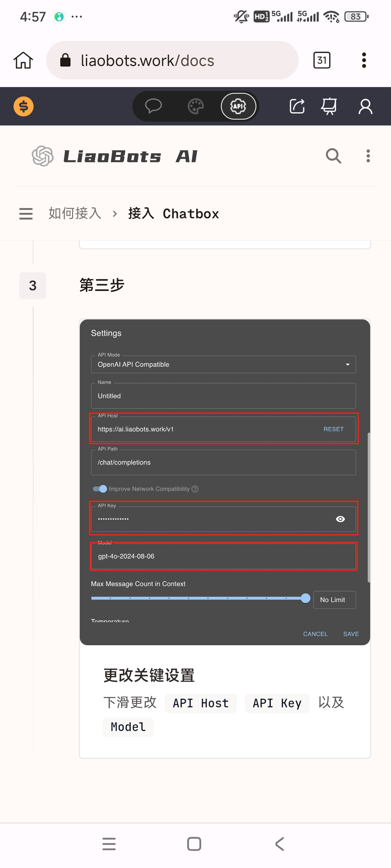This screenshot has height=868, width=391.
Task: Click the 如何接入 breadcrumb link
Action: (75, 213)
